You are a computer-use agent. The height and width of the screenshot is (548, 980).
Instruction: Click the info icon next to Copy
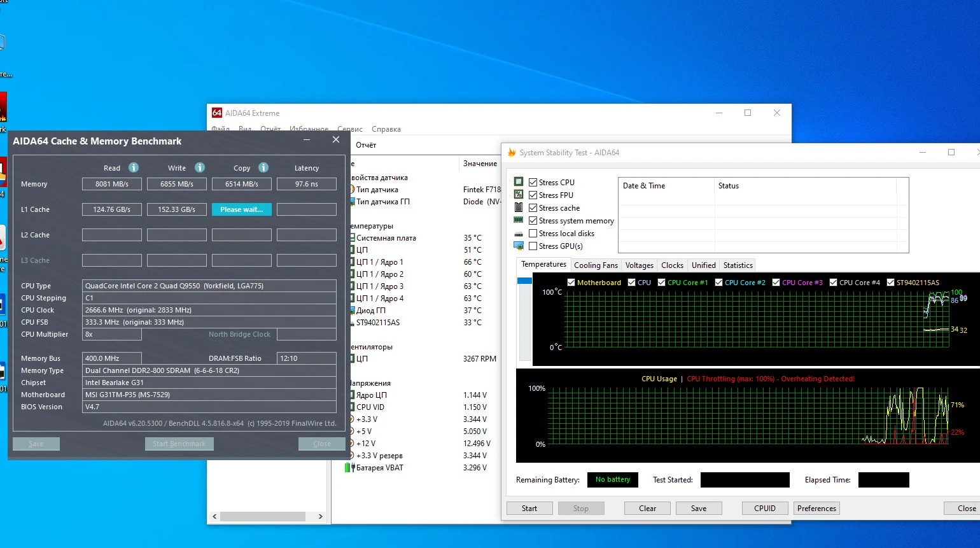click(x=263, y=167)
